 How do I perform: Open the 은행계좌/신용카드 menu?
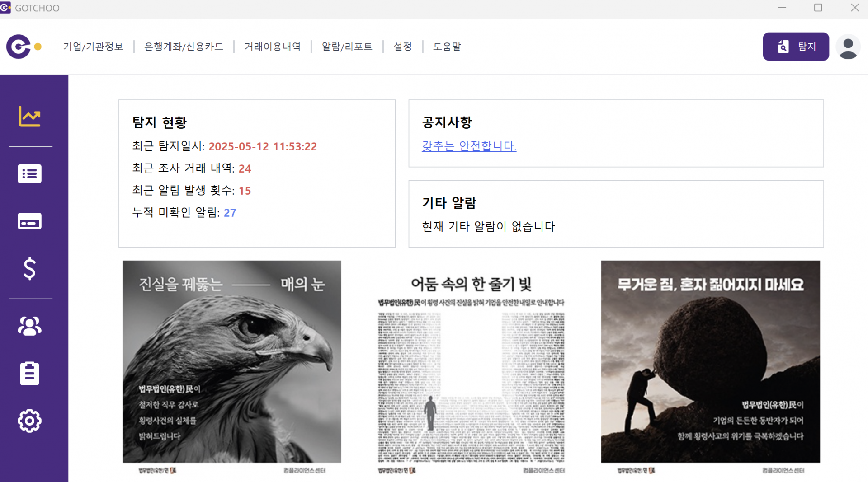pyautogui.click(x=184, y=47)
